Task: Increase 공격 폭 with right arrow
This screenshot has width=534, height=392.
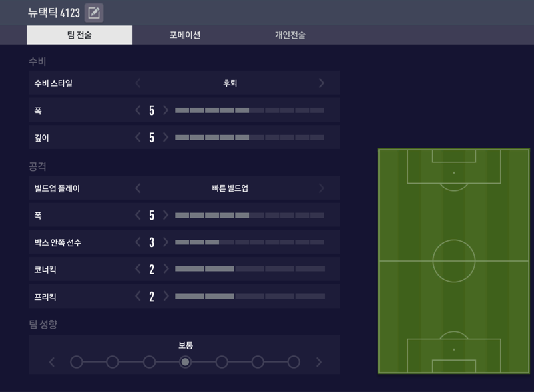Action: (166, 215)
